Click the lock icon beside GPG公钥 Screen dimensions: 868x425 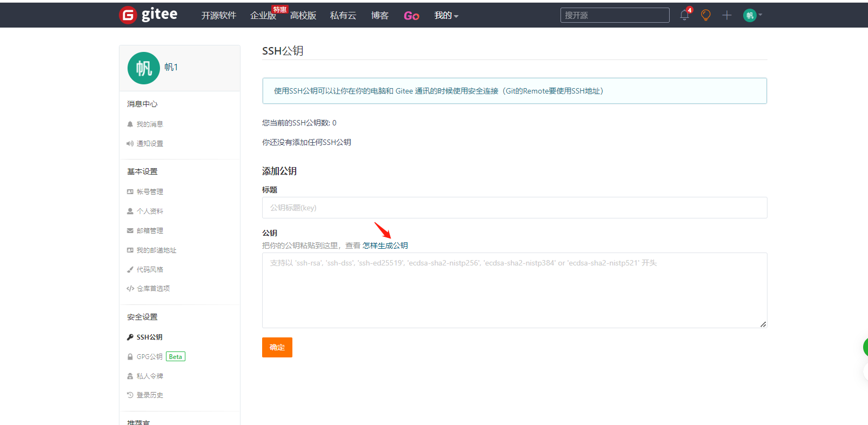(x=130, y=357)
